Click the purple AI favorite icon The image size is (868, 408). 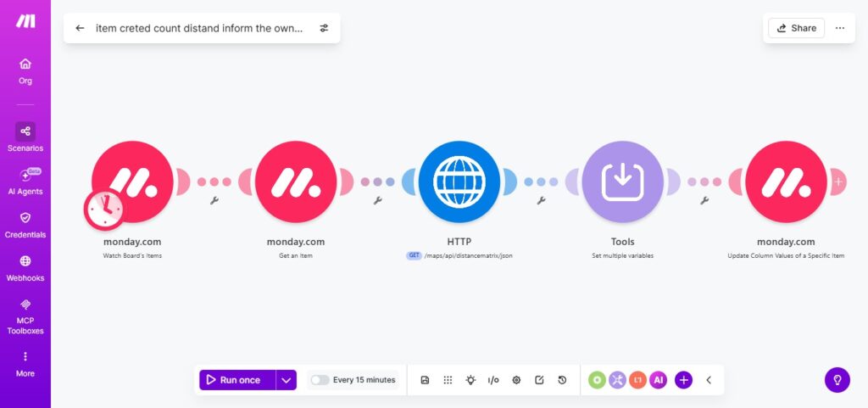click(x=658, y=380)
